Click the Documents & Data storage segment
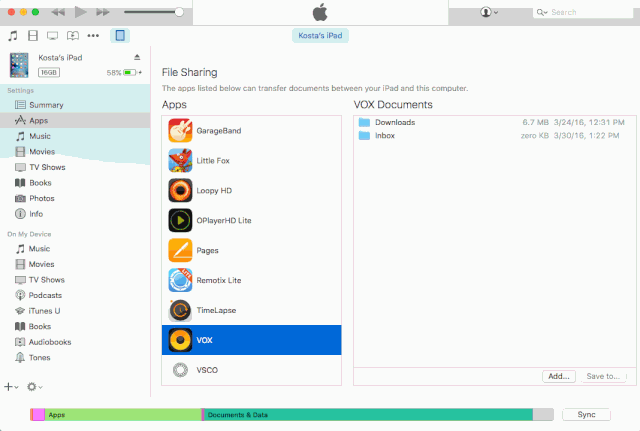 click(369, 415)
